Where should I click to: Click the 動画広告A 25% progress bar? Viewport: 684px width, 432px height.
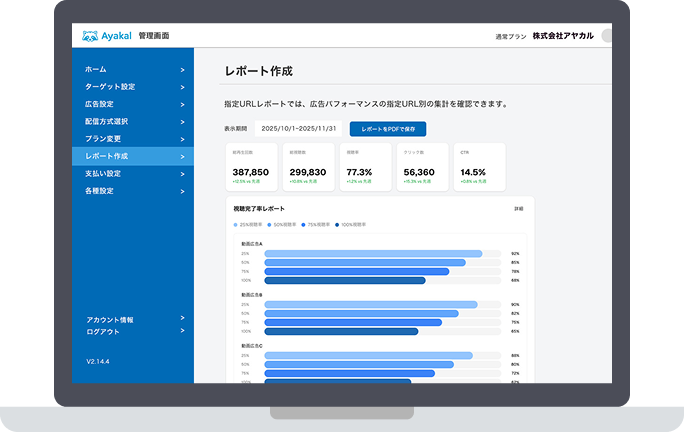point(373,254)
